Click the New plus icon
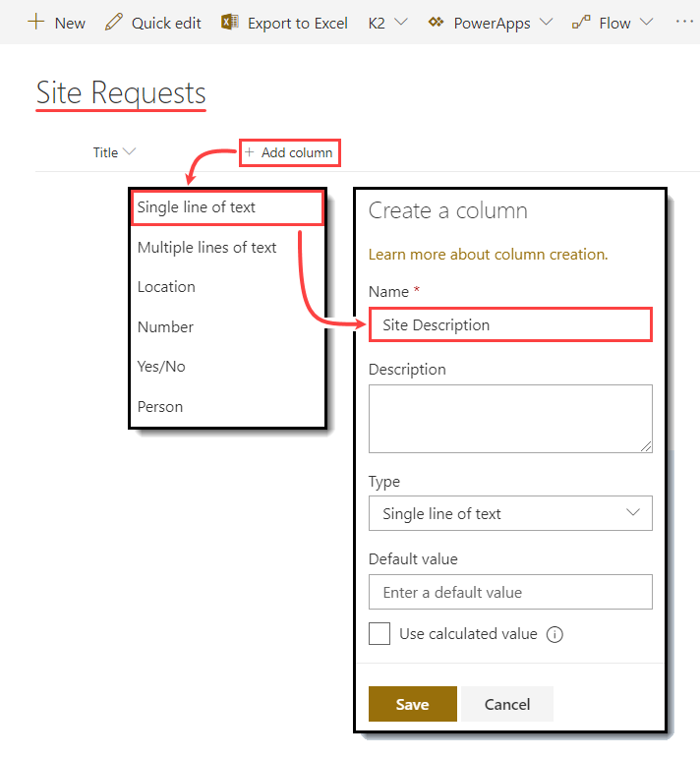 click(36, 23)
